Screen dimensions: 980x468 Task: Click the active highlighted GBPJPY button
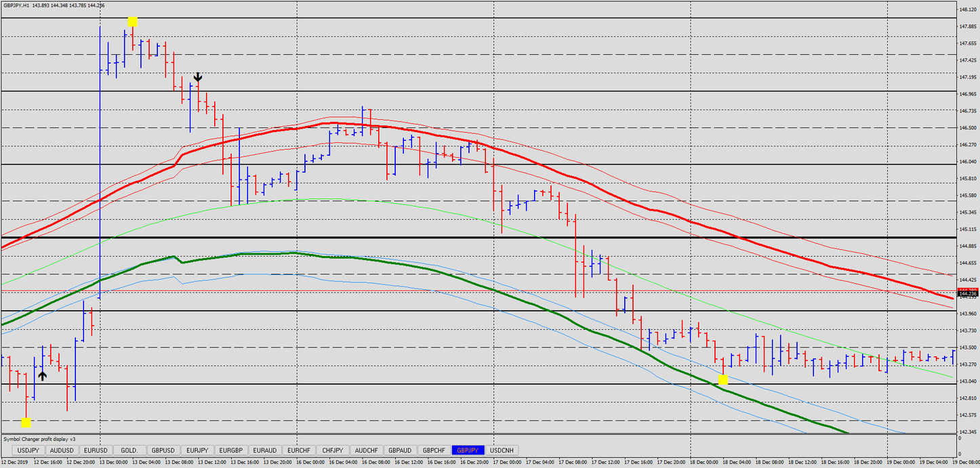pos(469,450)
